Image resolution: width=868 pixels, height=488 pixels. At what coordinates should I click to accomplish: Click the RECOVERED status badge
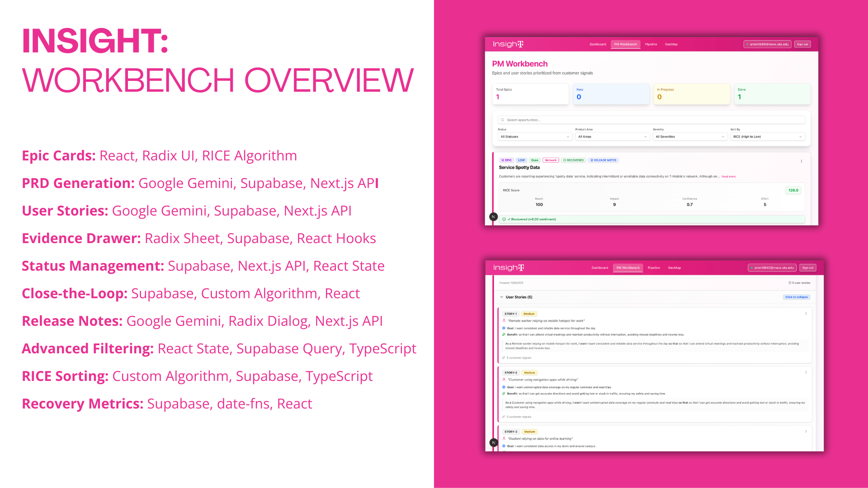(573, 160)
